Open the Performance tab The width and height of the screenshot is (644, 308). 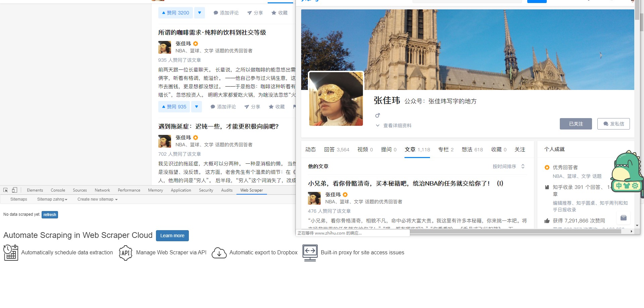(x=129, y=190)
